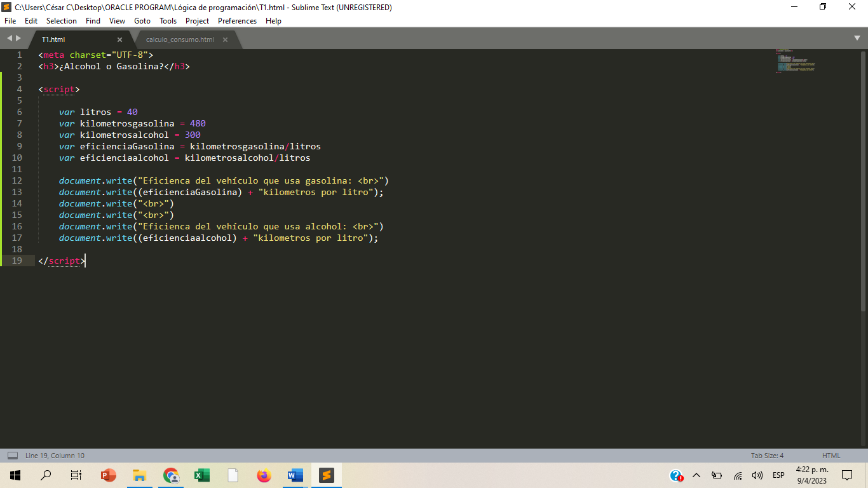Click eficienciaalcohol variable on line 10
The width and height of the screenshot is (868, 488).
[x=125, y=158]
